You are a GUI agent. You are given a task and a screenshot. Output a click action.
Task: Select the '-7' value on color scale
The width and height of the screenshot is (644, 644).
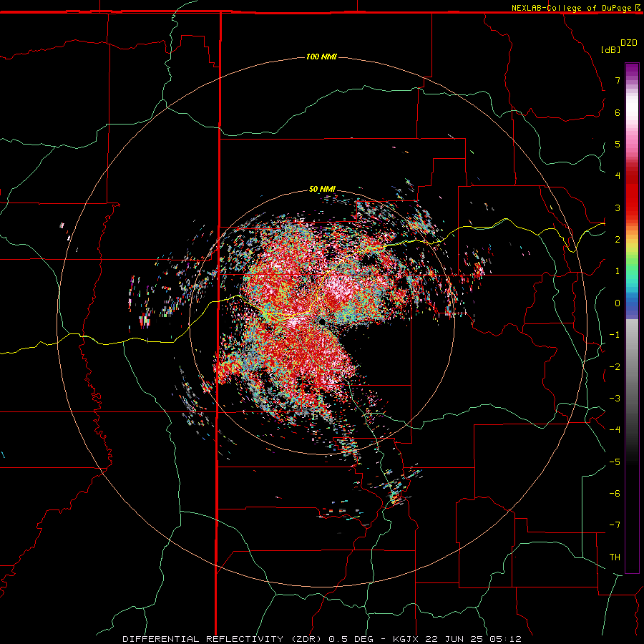(x=615, y=525)
